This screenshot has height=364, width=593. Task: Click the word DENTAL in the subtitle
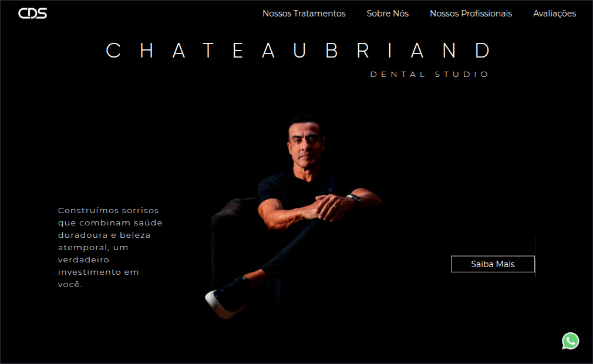click(398, 75)
